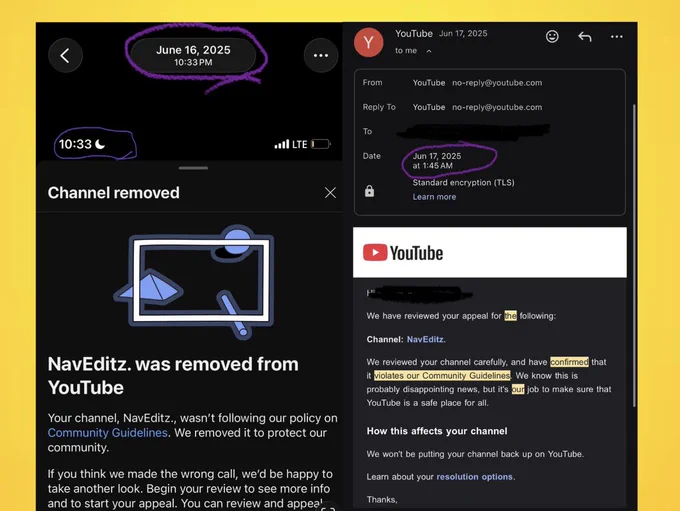The image size is (680, 511).
Task: Click the 'Channel removed' heading
Action: pyautogui.click(x=114, y=193)
